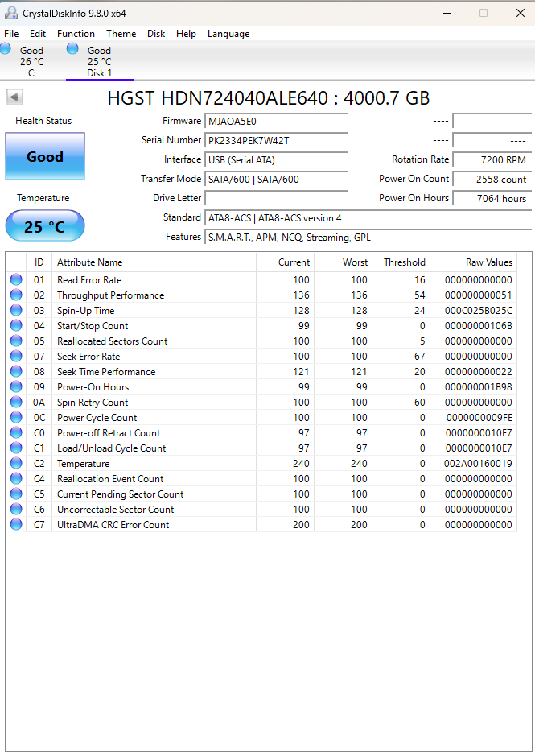Click the status orb for Seek Time Performance

[x=16, y=371]
